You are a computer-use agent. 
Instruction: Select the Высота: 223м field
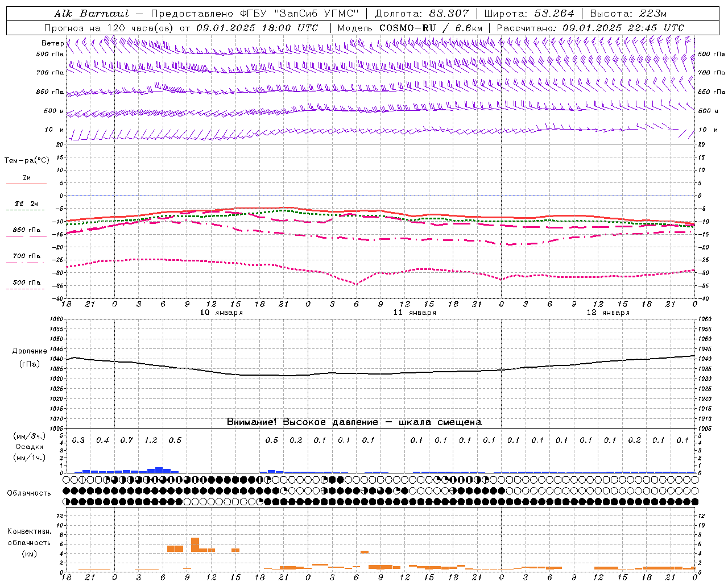(628, 14)
